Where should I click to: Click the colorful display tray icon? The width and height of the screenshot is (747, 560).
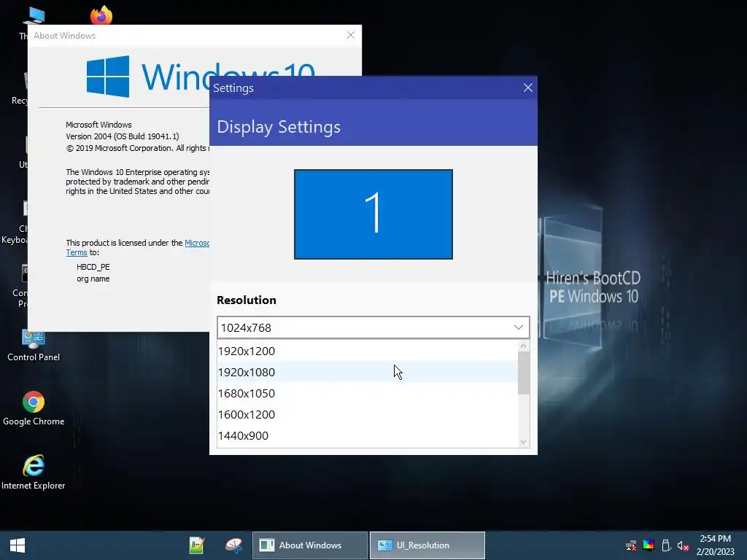[649, 545]
